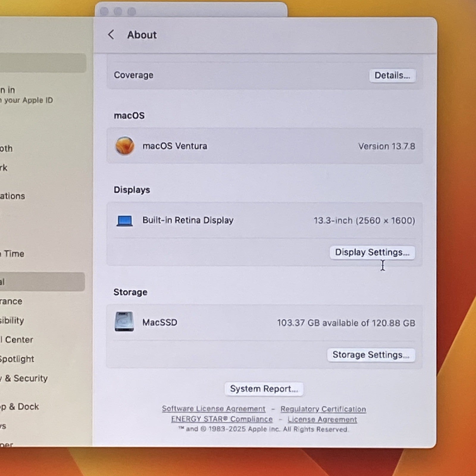The image size is (476, 476).
Task: Select the sidebar item ending in 'Time'
Action: coord(12,253)
